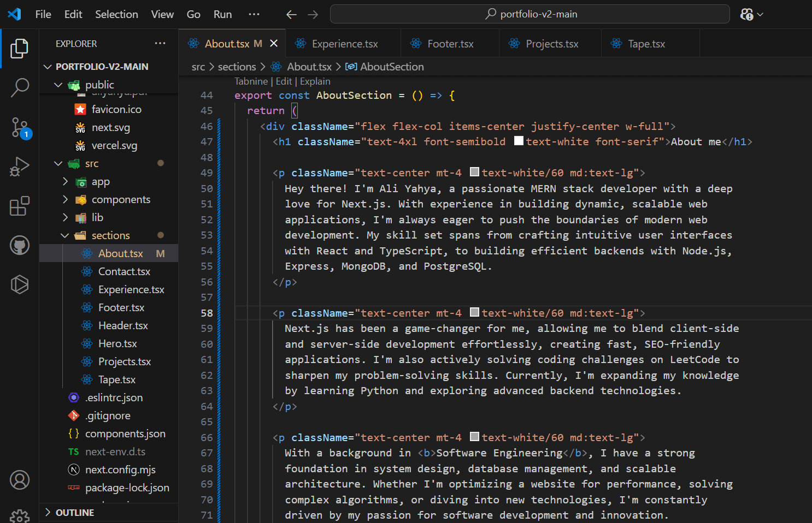Open the View menu
The image size is (812, 523).
pos(162,14)
